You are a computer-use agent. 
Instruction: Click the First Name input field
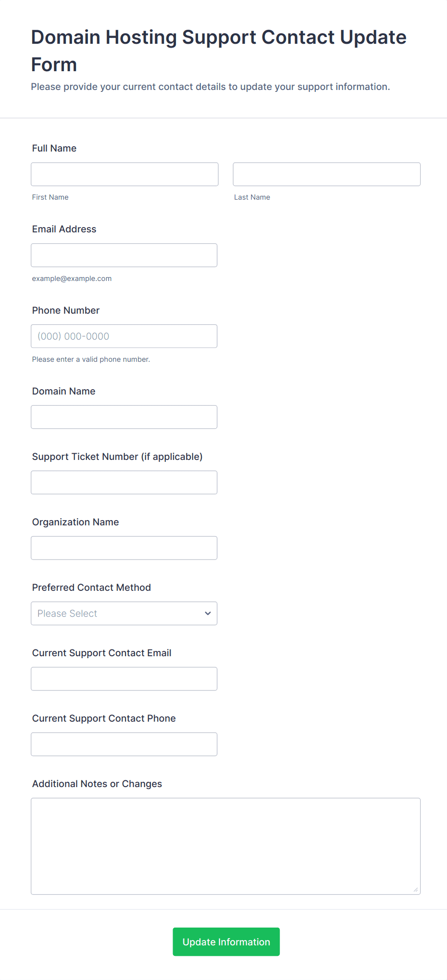click(124, 174)
